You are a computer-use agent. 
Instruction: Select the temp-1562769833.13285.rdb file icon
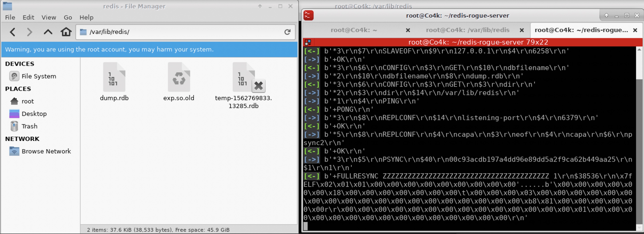(244, 77)
